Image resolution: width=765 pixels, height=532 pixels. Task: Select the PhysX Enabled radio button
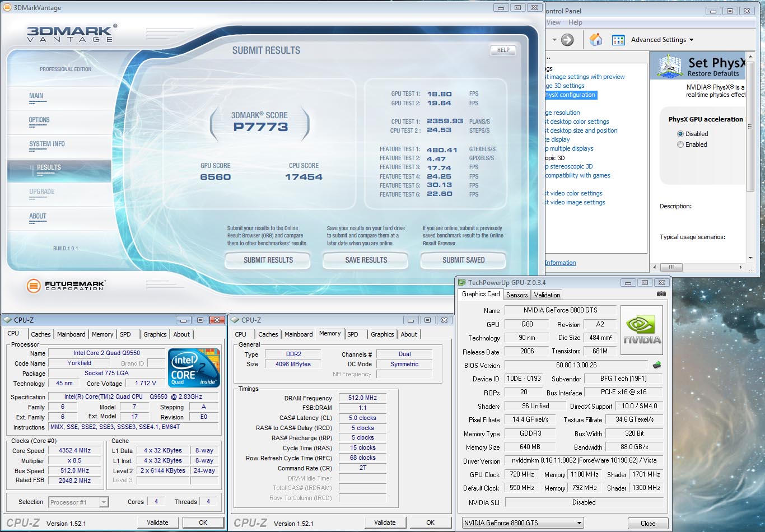tap(680, 144)
